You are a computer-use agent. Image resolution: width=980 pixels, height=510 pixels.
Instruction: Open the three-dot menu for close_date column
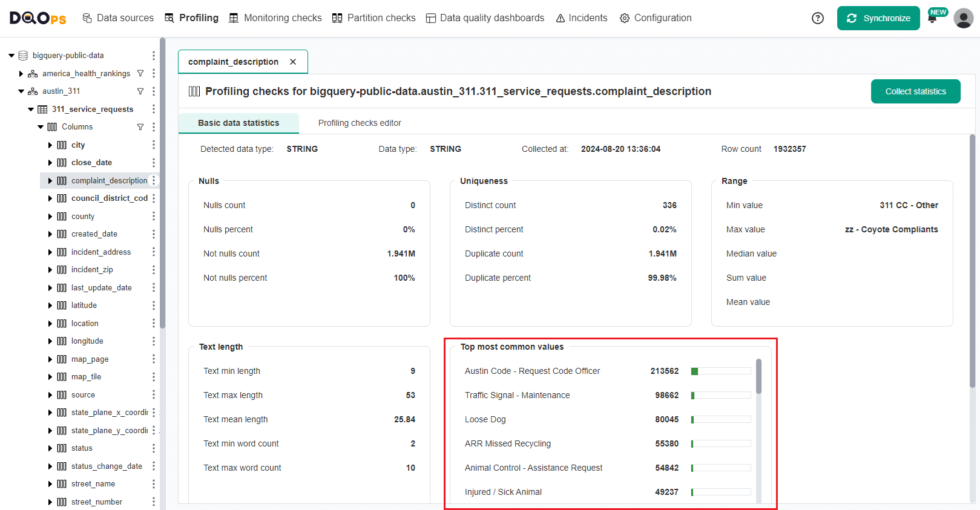pos(153,163)
